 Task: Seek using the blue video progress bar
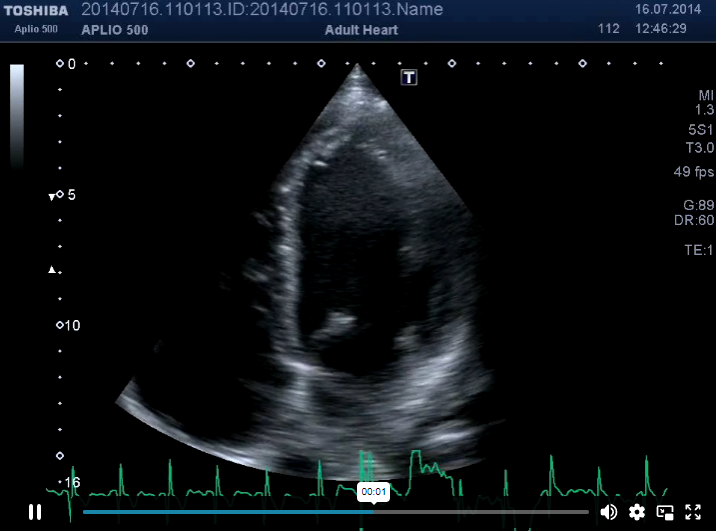pyautogui.click(x=336, y=512)
